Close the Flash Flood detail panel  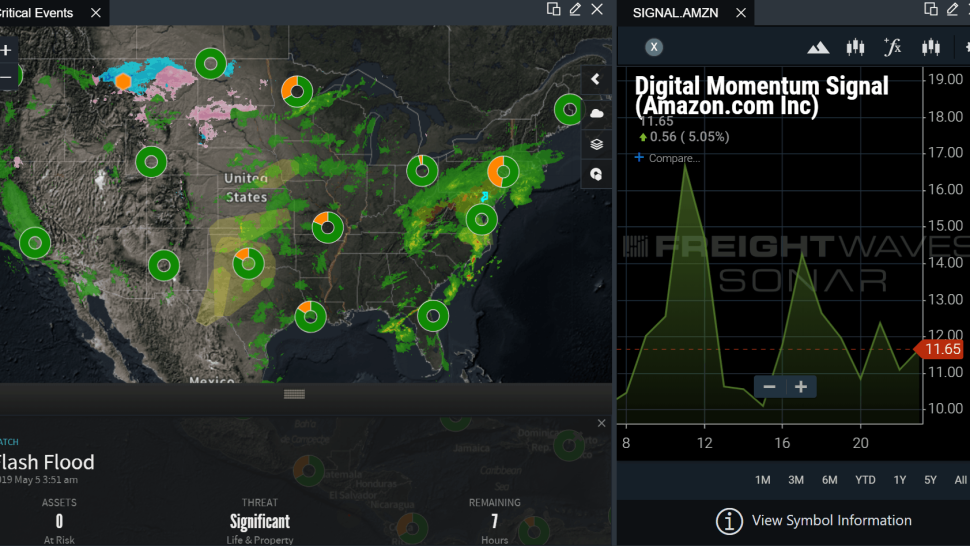[601, 424]
